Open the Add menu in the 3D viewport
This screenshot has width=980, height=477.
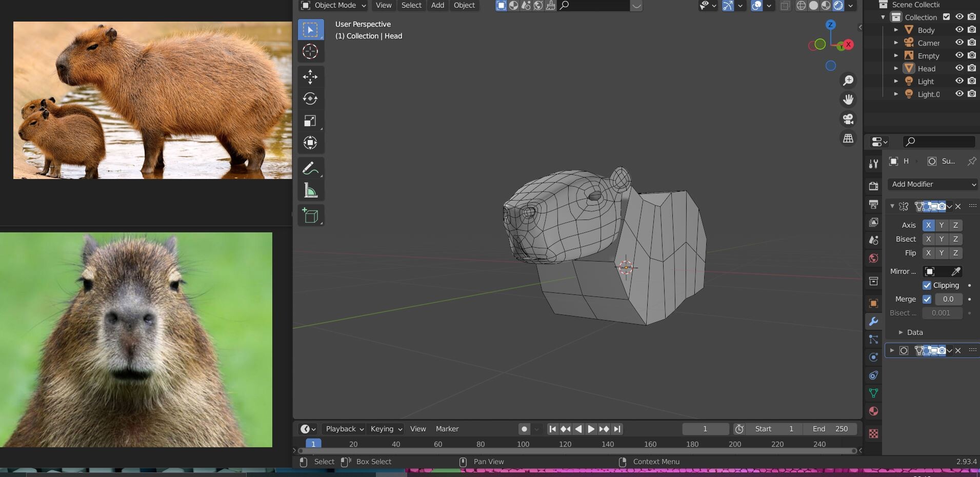coord(436,6)
